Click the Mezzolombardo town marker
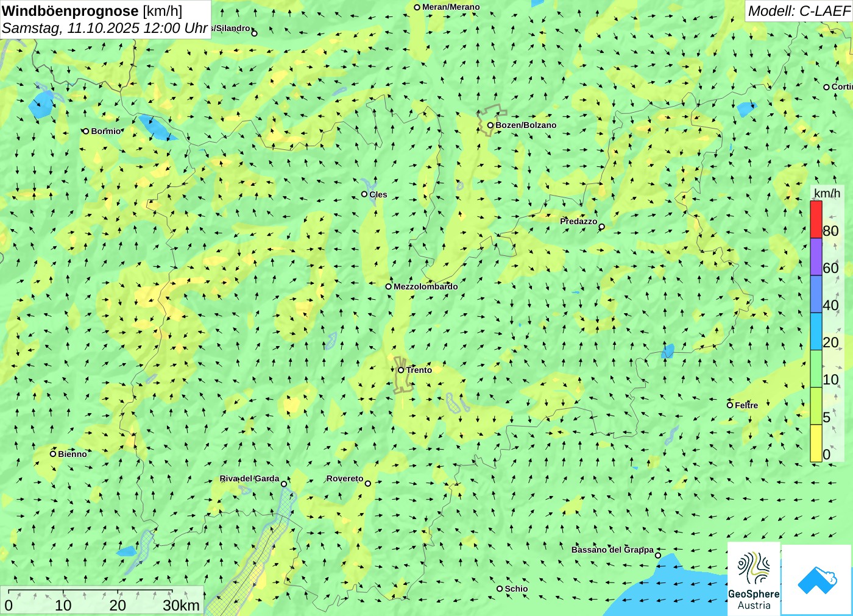Image resolution: width=853 pixels, height=616 pixels. [x=389, y=286]
